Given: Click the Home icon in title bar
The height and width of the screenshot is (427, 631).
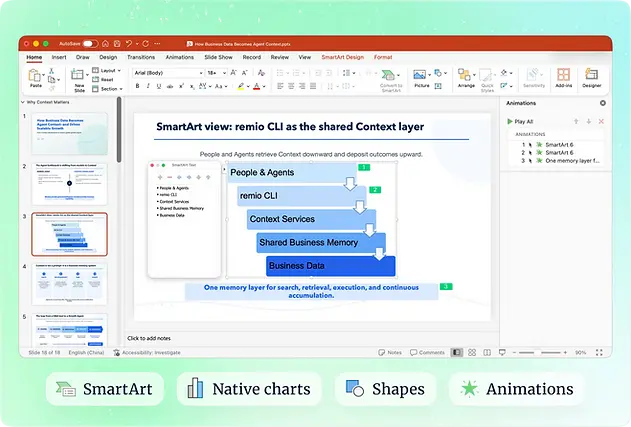Looking at the screenshot, I should coord(105,43).
